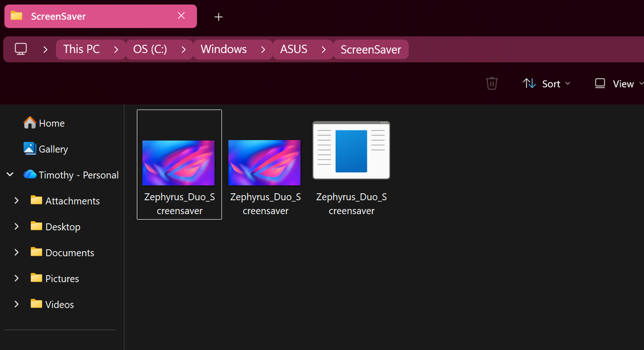Select the first selected Zephyrus screensaver thumbnail
The image size is (644, 350).
click(x=179, y=164)
